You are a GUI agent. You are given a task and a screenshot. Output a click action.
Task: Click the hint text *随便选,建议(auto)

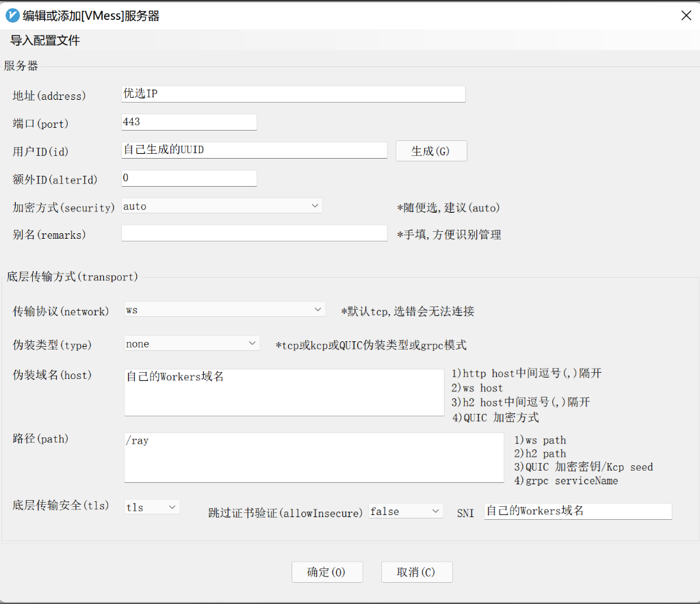pyautogui.click(x=448, y=207)
